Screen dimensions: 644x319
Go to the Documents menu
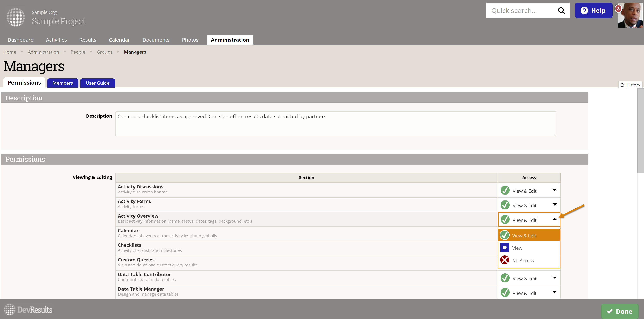click(156, 40)
